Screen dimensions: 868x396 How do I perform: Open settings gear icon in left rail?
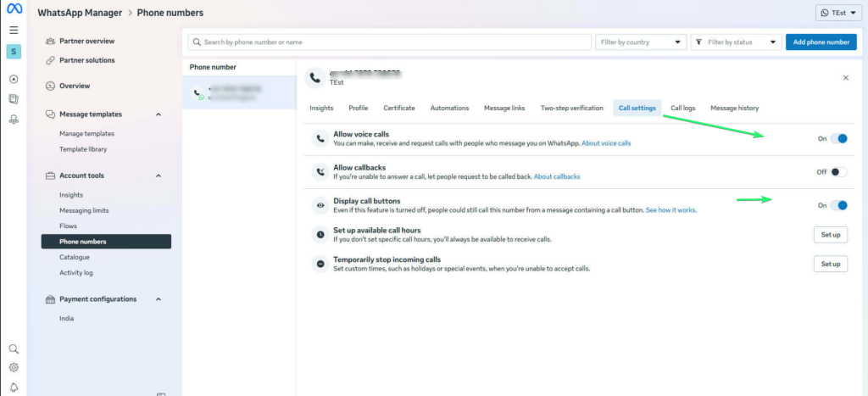point(14,367)
